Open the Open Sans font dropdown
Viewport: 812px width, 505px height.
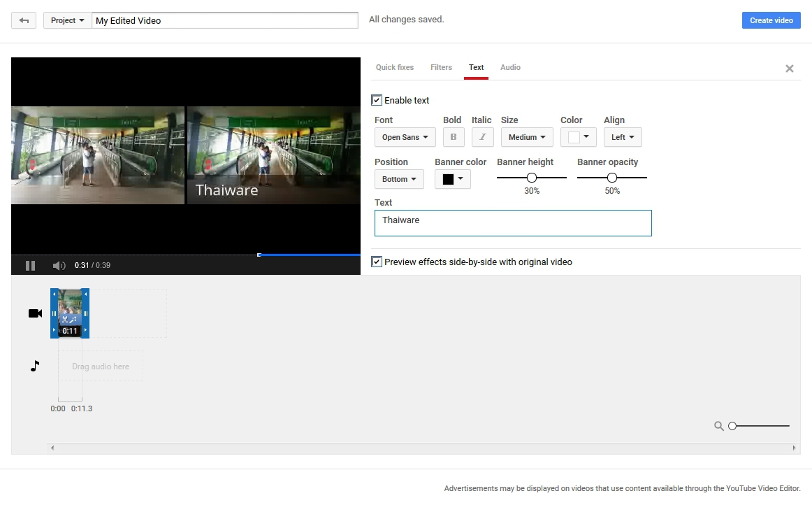click(x=405, y=137)
